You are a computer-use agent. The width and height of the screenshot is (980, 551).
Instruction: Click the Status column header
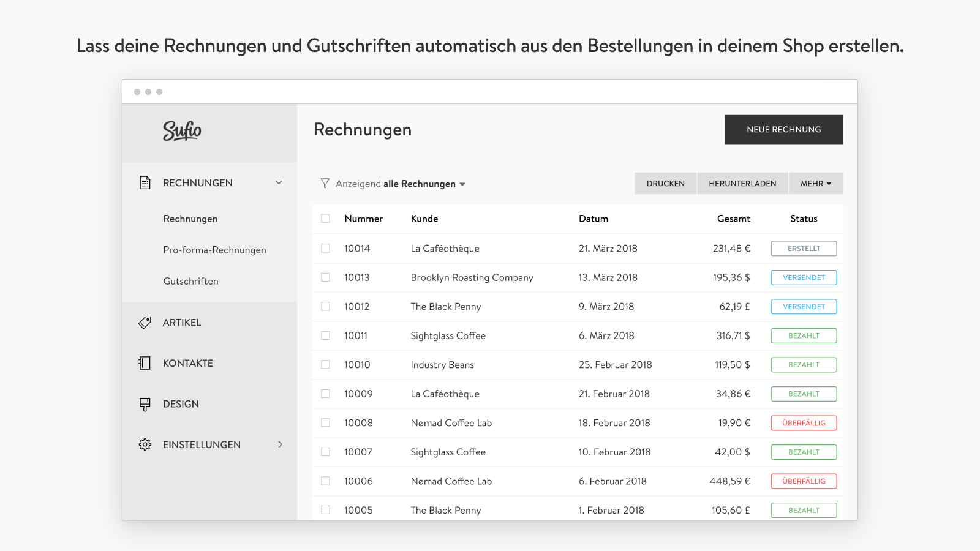point(804,219)
